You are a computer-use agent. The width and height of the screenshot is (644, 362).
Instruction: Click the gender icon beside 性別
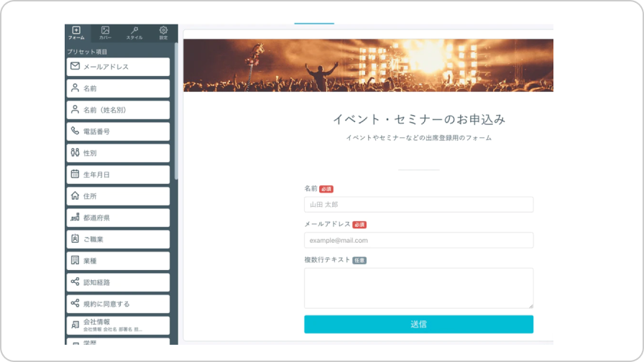coord(75,152)
